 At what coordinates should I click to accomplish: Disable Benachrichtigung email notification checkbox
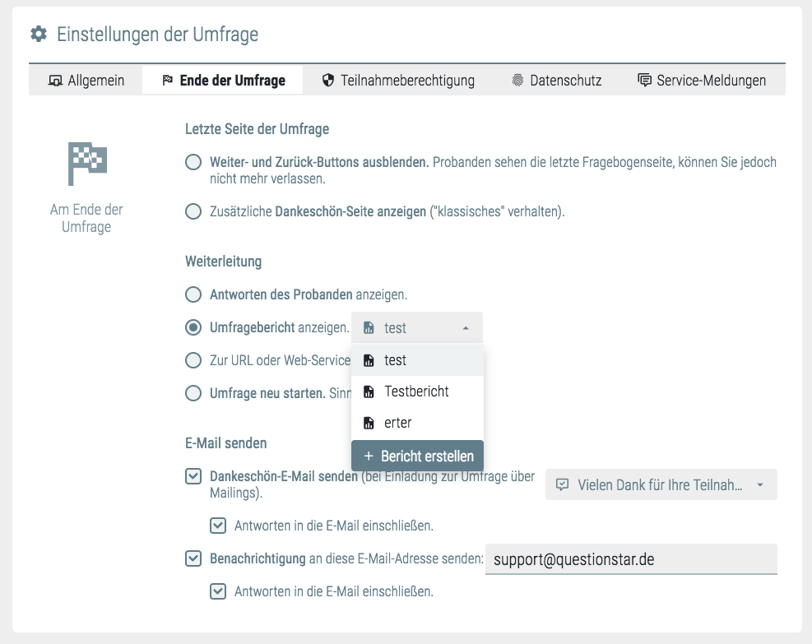pyautogui.click(x=194, y=558)
